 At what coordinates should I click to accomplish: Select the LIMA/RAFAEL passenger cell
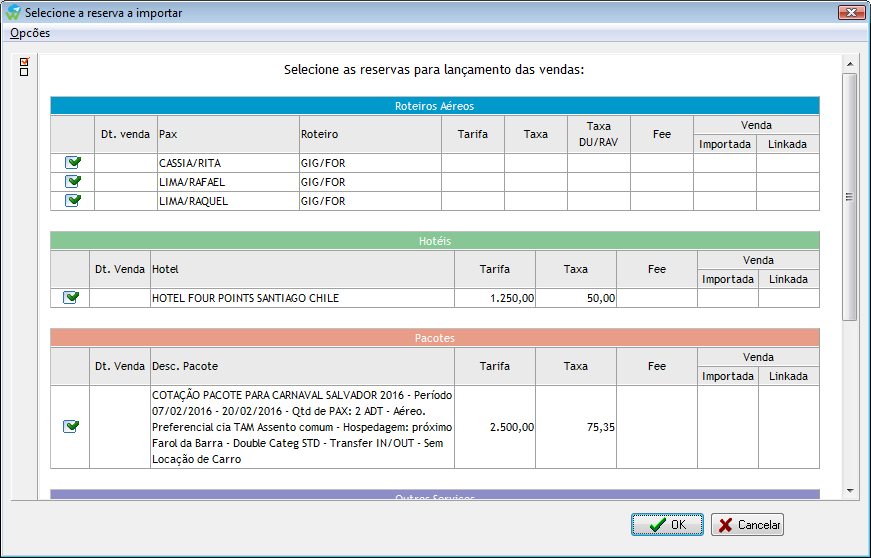pos(228,182)
